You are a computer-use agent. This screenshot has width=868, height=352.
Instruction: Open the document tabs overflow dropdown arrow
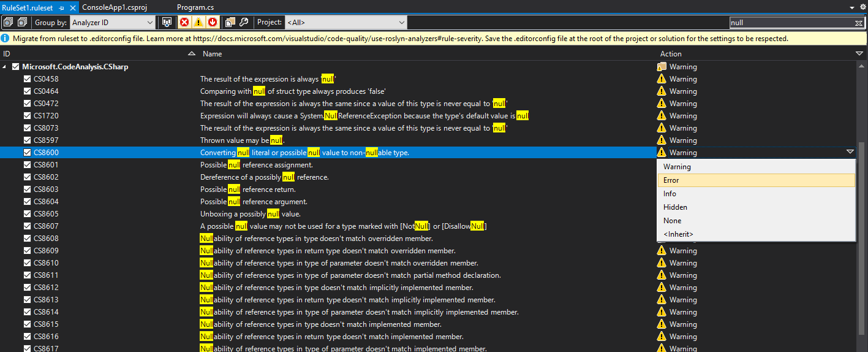[852, 7]
